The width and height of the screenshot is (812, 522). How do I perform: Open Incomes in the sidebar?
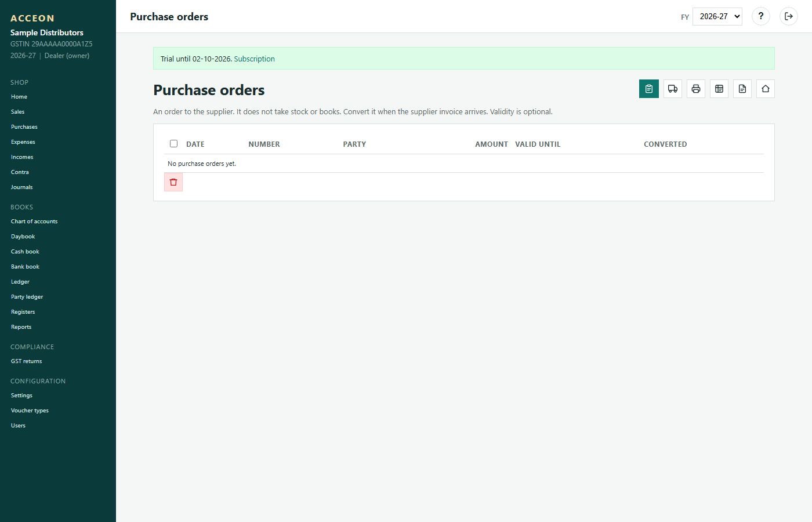tap(22, 157)
